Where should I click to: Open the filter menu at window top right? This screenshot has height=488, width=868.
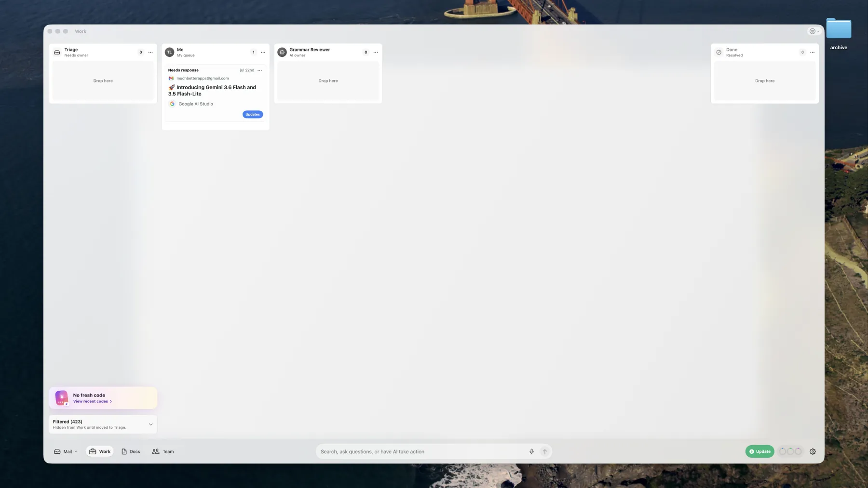(814, 31)
